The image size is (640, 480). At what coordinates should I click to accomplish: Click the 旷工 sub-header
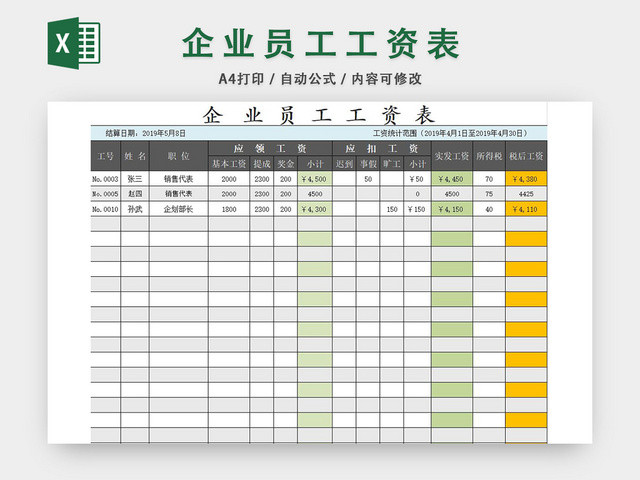(x=392, y=164)
